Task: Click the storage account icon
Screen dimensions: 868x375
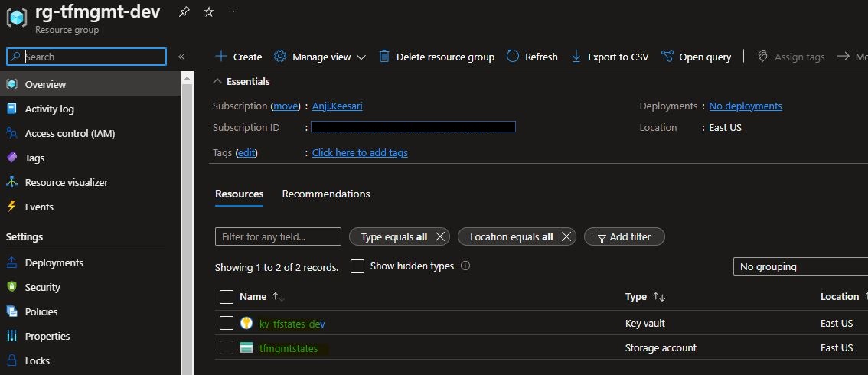Action: 246,348
